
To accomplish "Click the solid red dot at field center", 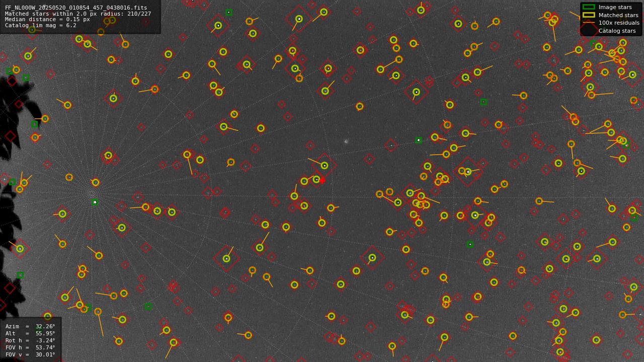I will point(322,180).
